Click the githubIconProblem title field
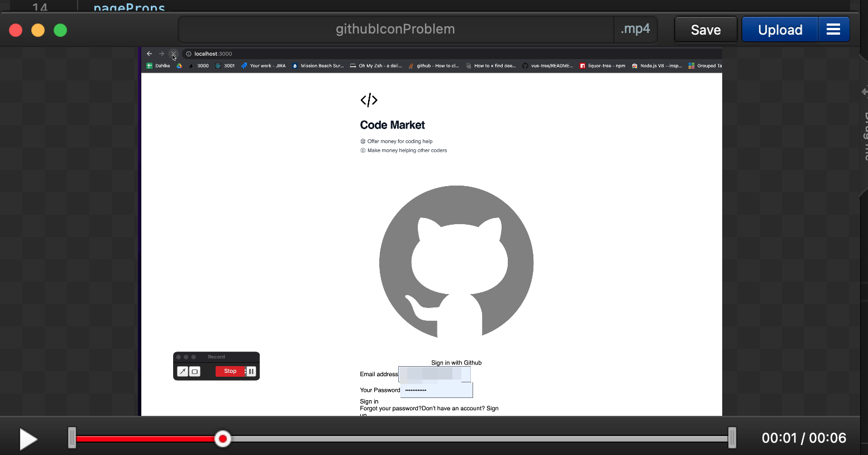This screenshot has height=455, width=868. (396, 29)
